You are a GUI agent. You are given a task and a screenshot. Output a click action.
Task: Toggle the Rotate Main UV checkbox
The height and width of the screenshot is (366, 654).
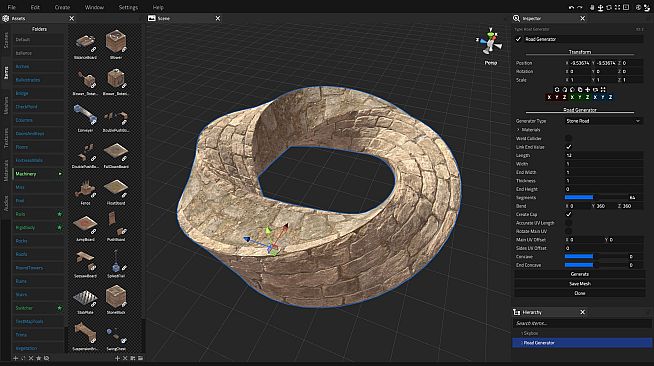(568, 231)
